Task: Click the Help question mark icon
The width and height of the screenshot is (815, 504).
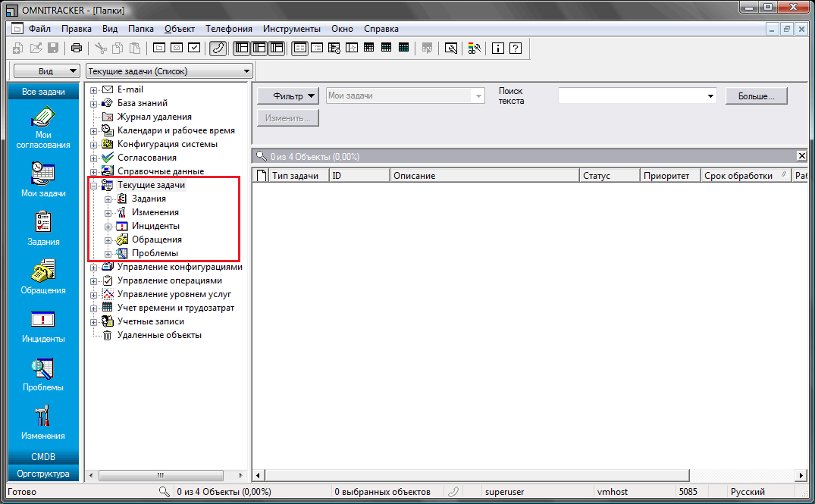Action: 516,49
